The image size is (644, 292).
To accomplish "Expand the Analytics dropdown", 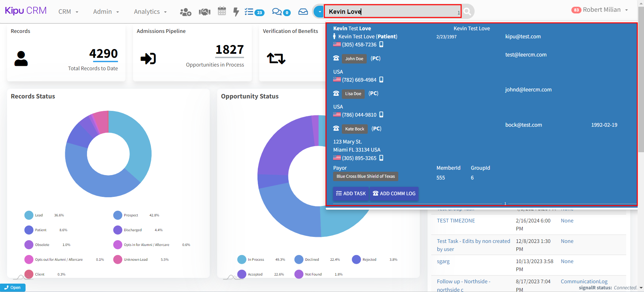I will tap(150, 12).
